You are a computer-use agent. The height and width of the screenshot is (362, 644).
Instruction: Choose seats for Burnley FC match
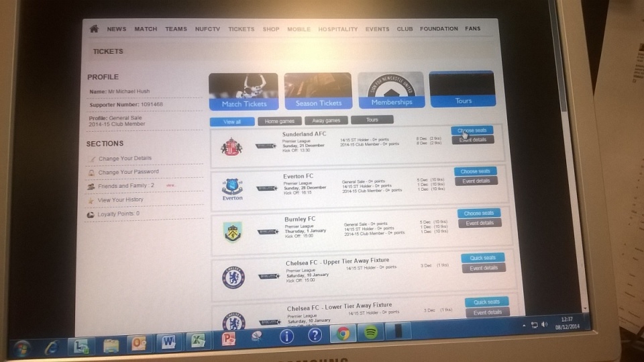(x=479, y=213)
